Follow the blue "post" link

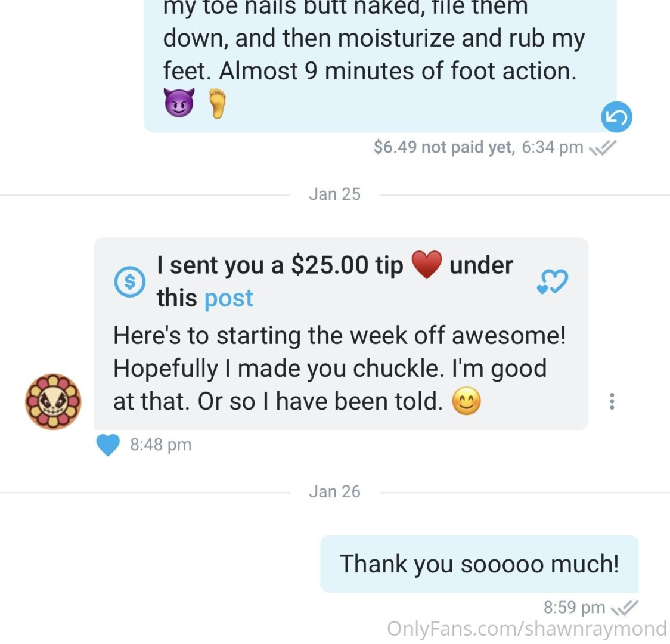click(x=228, y=298)
